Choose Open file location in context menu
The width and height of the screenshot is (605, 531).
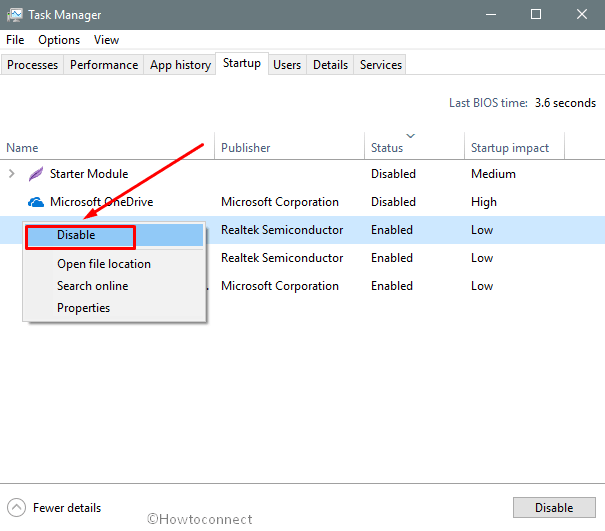click(x=114, y=264)
